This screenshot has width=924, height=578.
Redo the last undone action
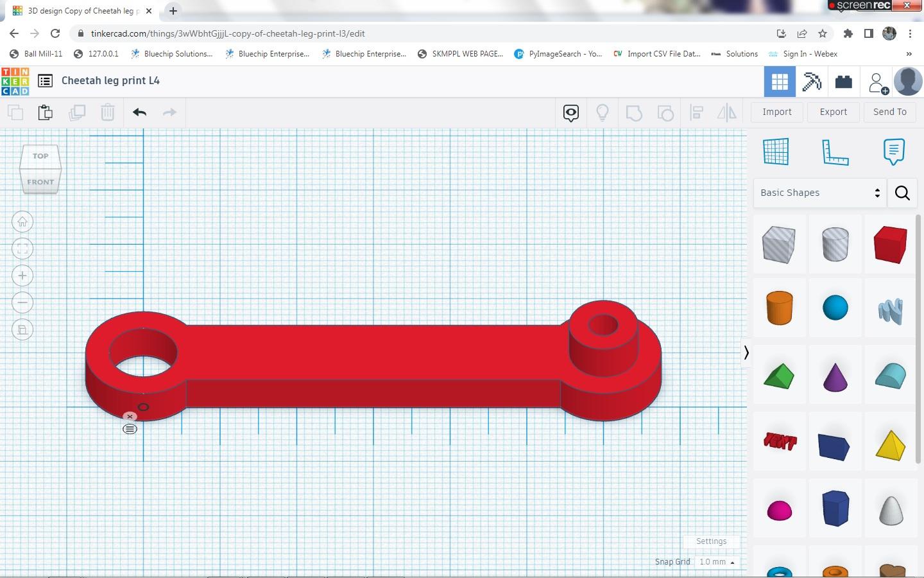(169, 112)
